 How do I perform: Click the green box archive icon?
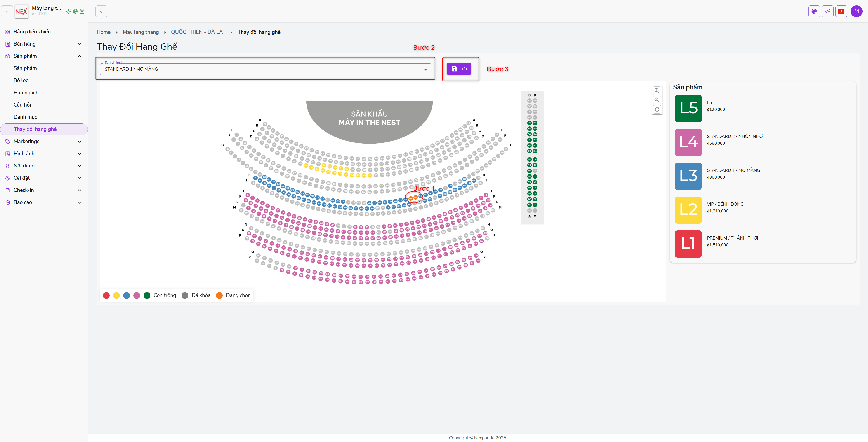82,12
